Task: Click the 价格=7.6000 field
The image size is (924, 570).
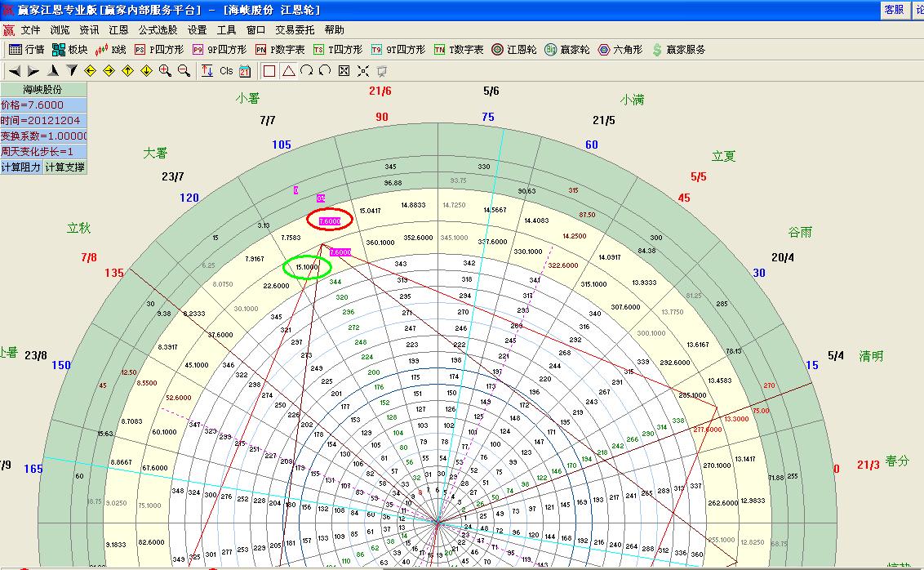Action: pos(42,105)
